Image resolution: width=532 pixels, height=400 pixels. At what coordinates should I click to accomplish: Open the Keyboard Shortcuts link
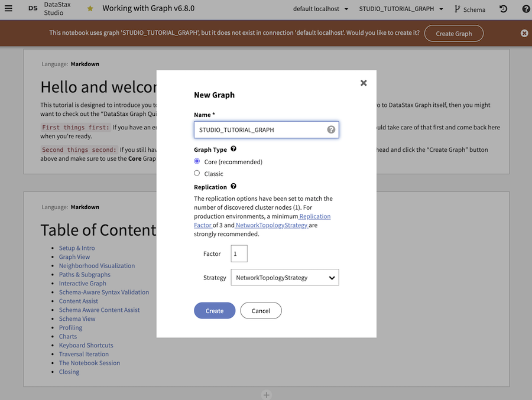(86, 345)
